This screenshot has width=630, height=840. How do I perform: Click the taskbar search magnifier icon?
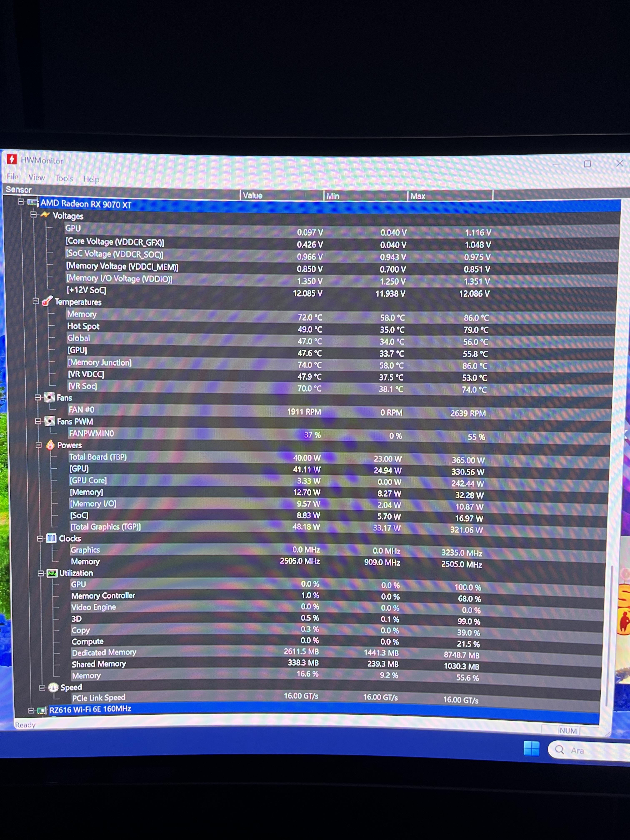tap(559, 750)
